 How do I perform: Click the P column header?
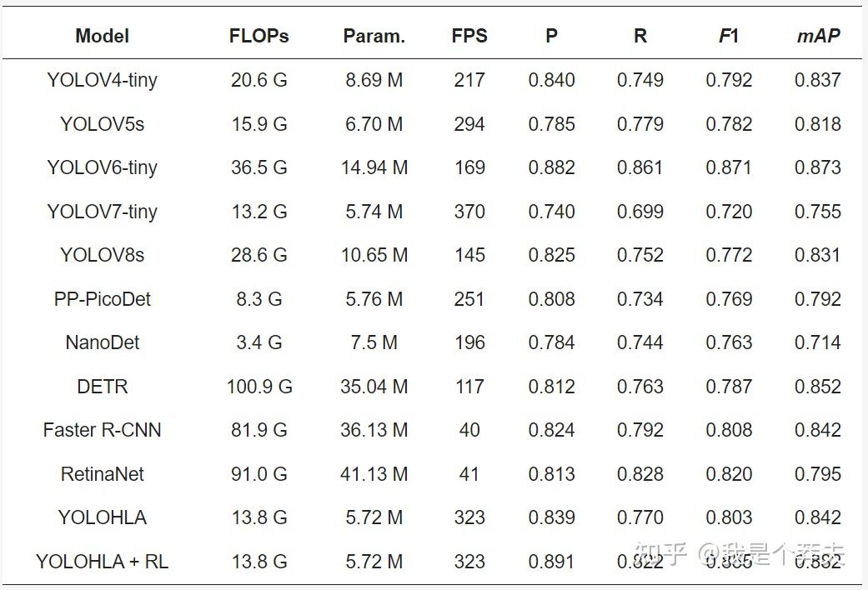point(551,36)
